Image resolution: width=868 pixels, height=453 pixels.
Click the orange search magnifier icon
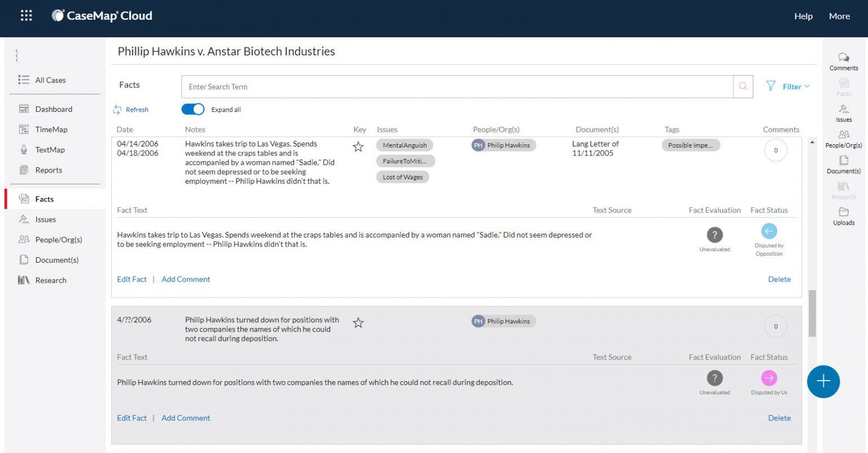743,87
